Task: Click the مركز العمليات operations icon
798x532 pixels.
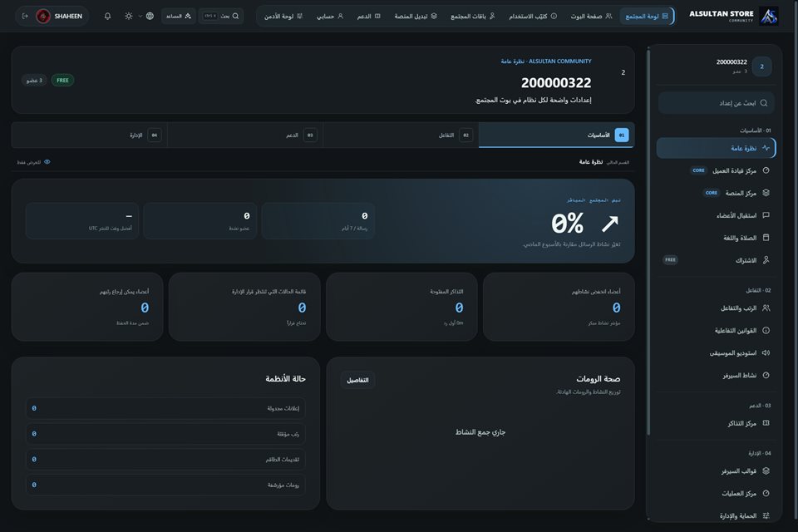Action: click(x=766, y=493)
